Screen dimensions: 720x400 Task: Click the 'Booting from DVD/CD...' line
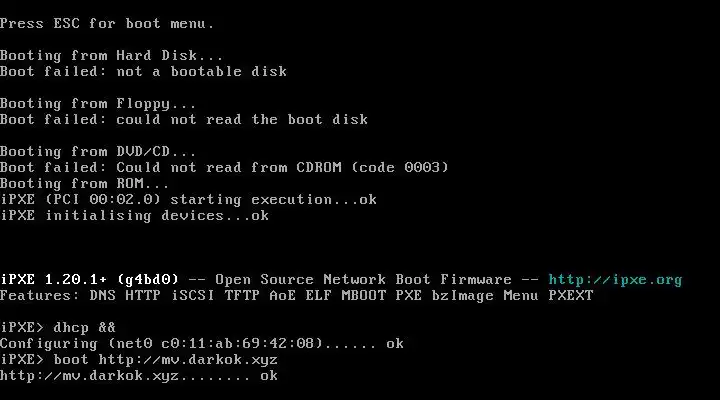point(98,152)
